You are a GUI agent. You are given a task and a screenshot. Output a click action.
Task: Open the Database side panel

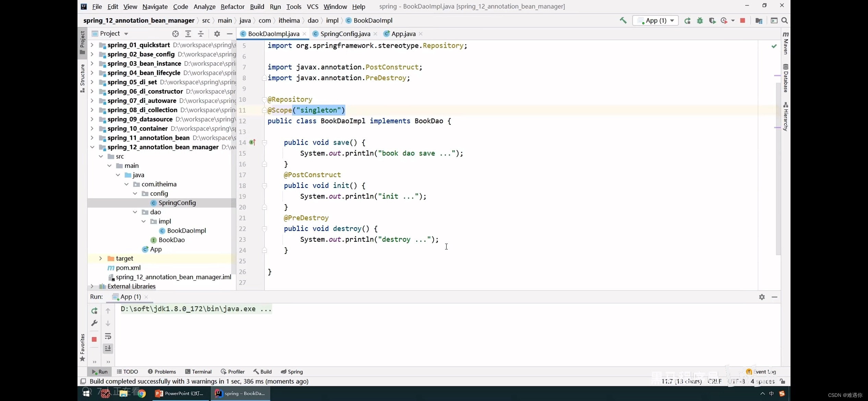tap(786, 78)
